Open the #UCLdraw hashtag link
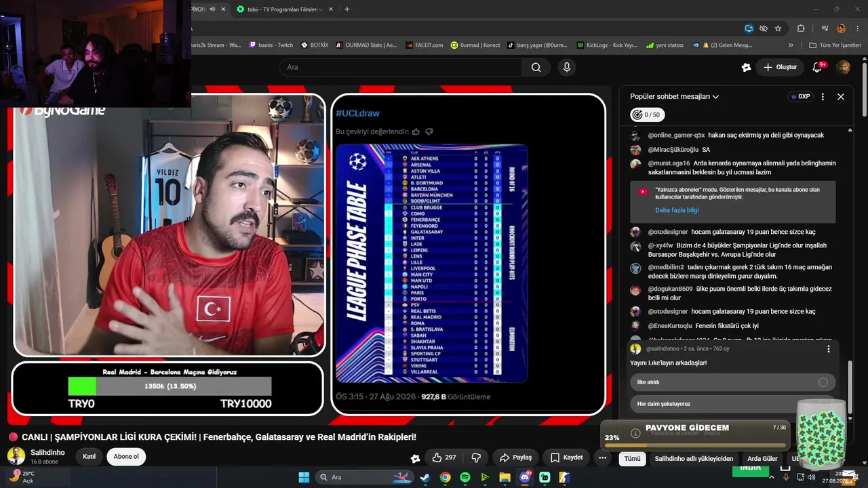Image resolution: width=868 pixels, height=488 pixels. coord(357,113)
